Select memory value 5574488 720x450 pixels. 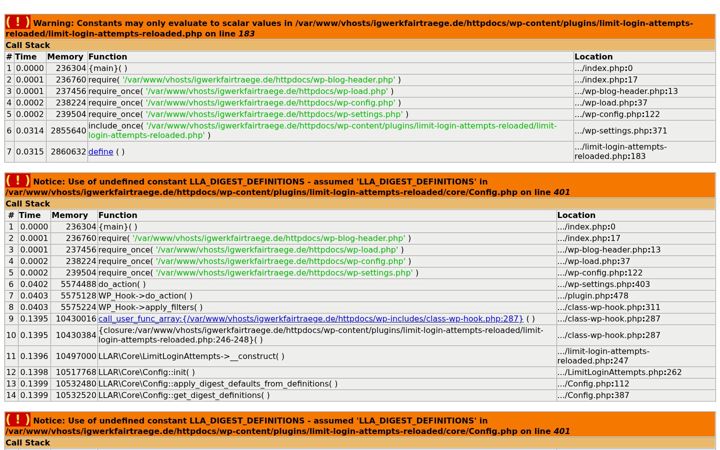(x=78, y=284)
